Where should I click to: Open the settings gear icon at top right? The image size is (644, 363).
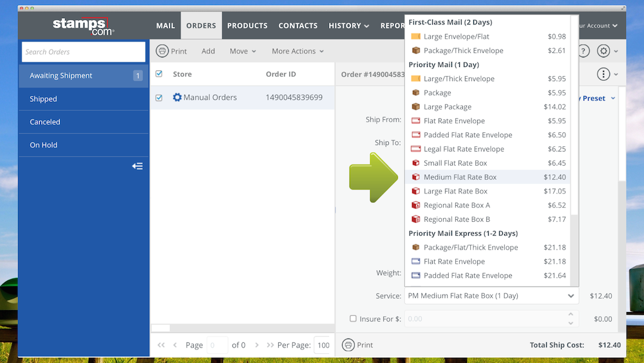tap(603, 51)
